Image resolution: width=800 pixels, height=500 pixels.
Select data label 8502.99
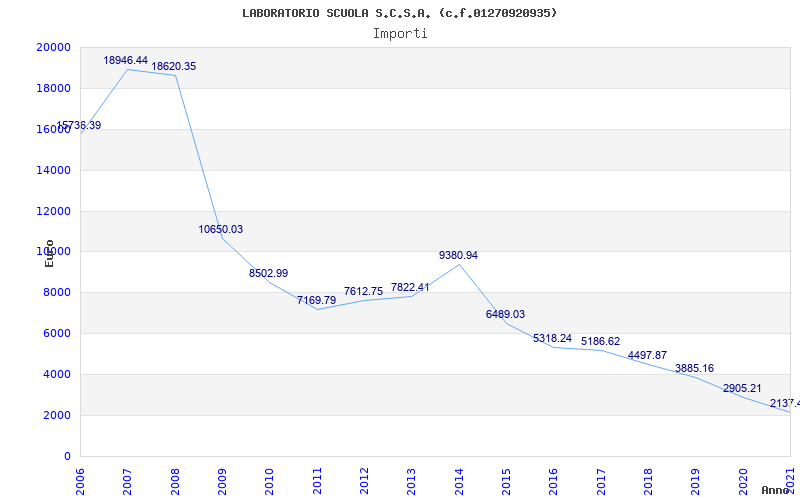pos(268,273)
